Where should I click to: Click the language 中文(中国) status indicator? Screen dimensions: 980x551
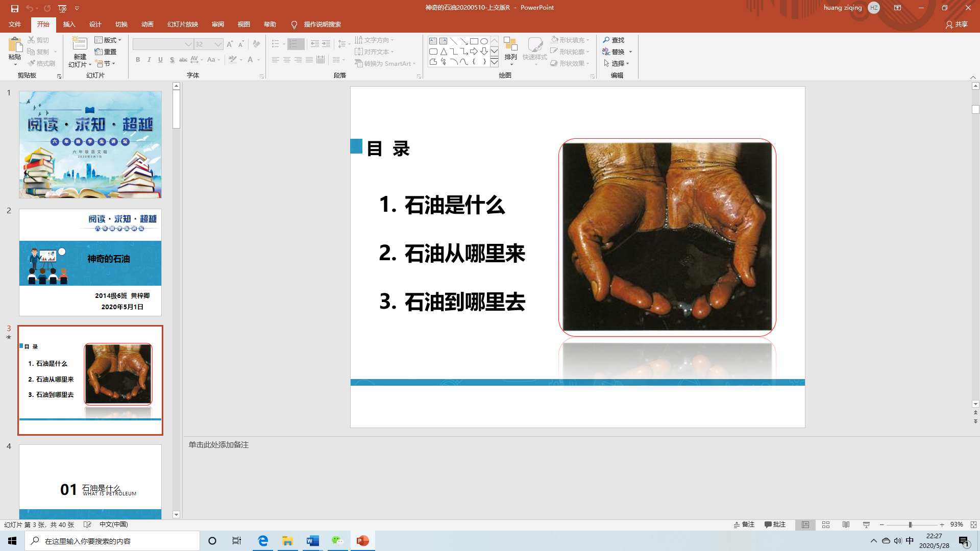[x=113, y=524]
